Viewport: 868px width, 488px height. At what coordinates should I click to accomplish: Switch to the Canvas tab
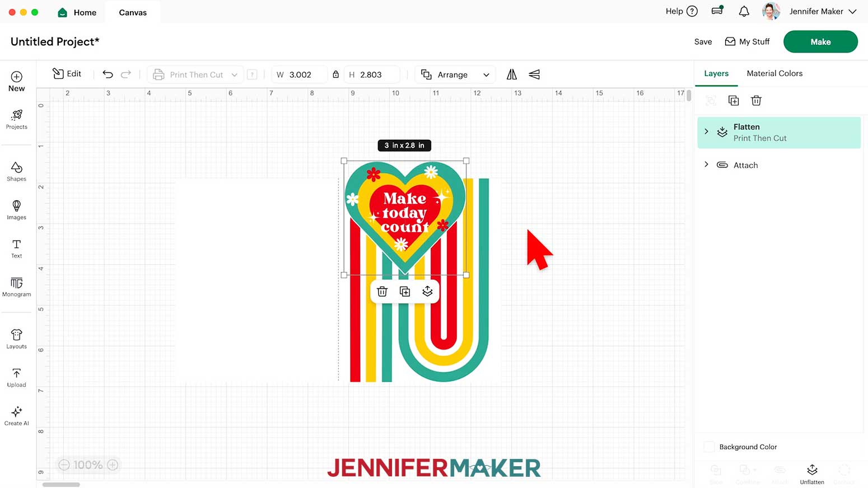pyautogui.click(x=133, y=12)
